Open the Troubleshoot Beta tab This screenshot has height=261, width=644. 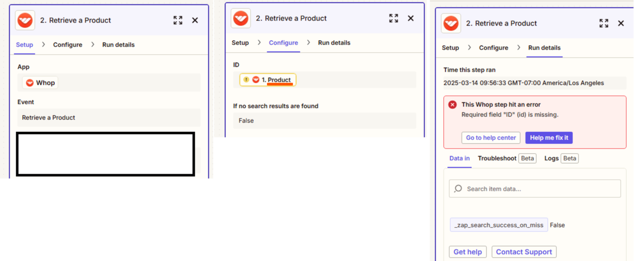point(507,158)
